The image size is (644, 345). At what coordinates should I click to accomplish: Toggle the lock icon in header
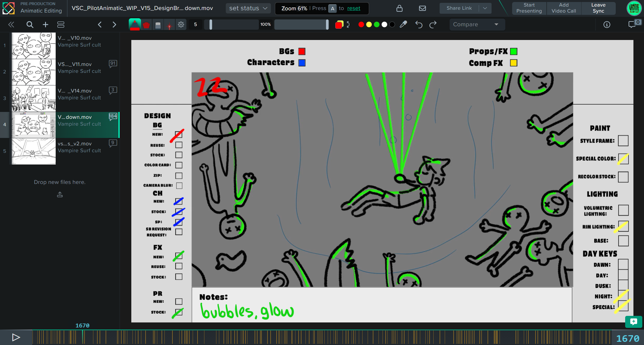[x=399, y=8]
